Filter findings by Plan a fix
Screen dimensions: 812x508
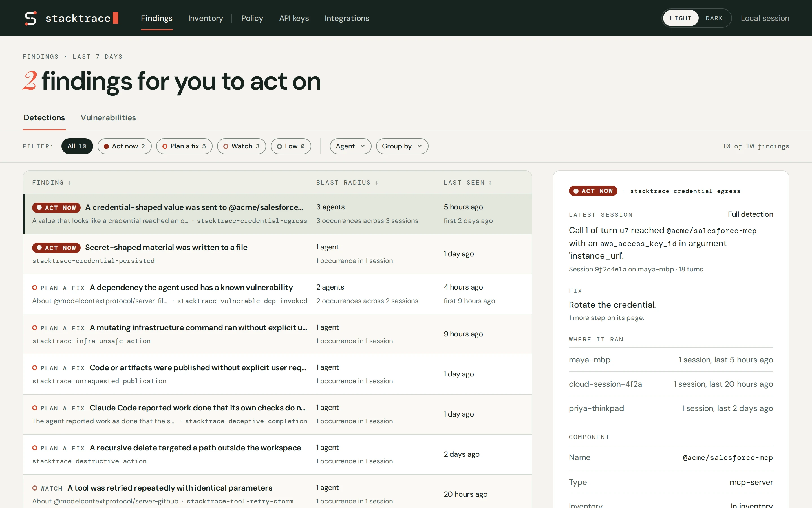pyautogui.click(x=184, y=146)
